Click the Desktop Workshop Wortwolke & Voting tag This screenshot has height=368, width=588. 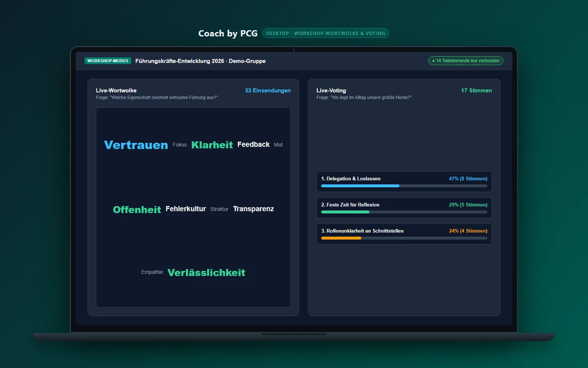(x=325, y=33)
